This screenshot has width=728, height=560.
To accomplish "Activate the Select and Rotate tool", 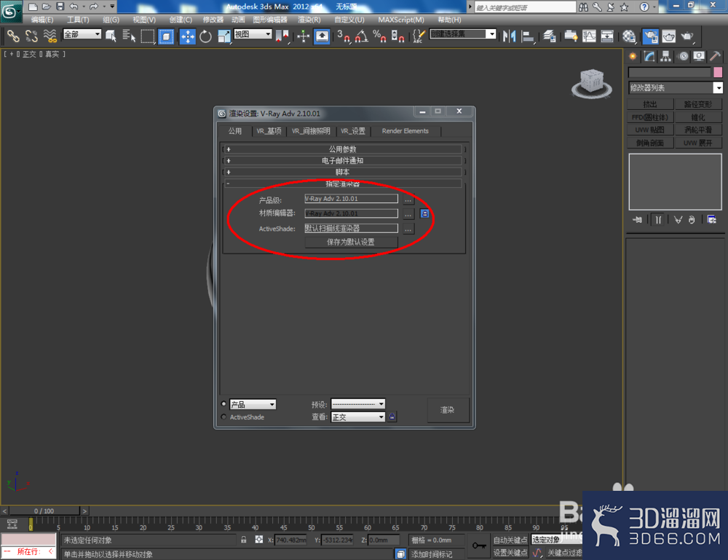I will click(x=205, y=36).
